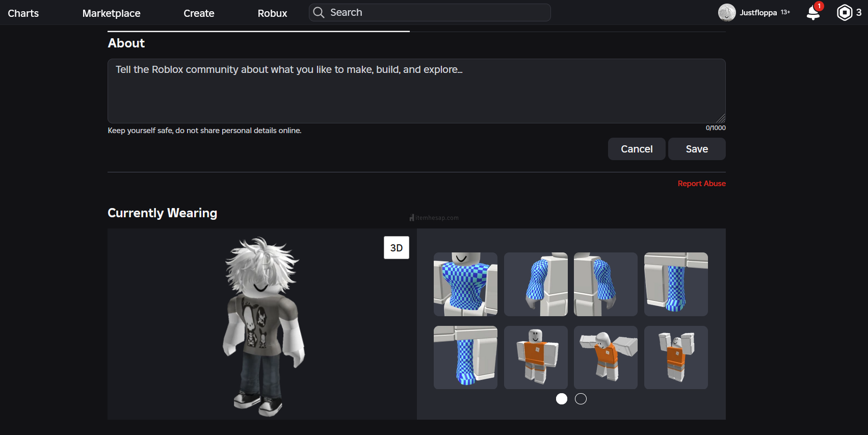The height and width of the screenshot is (435, 868).
Task: Click the notifications bell icon
Action: point(813,13)
